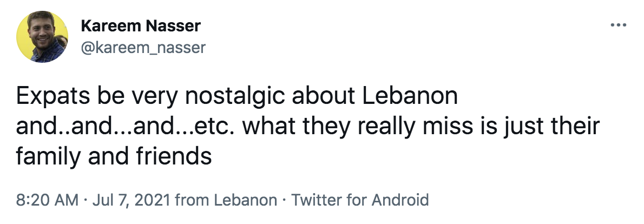Open the Twitter for Android source link
The height and width of the screenshot is (224, 644).
360,200
